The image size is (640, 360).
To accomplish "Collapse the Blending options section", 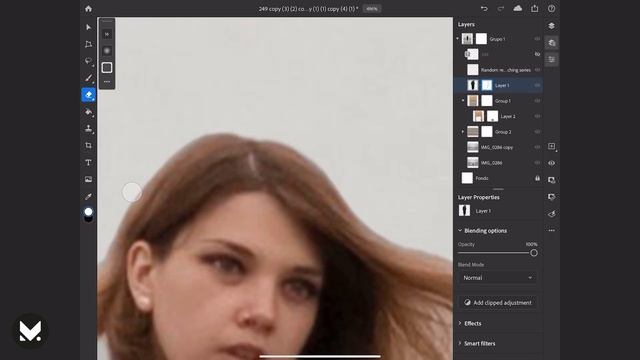I will pyautogui.click(x=460, y=231).
